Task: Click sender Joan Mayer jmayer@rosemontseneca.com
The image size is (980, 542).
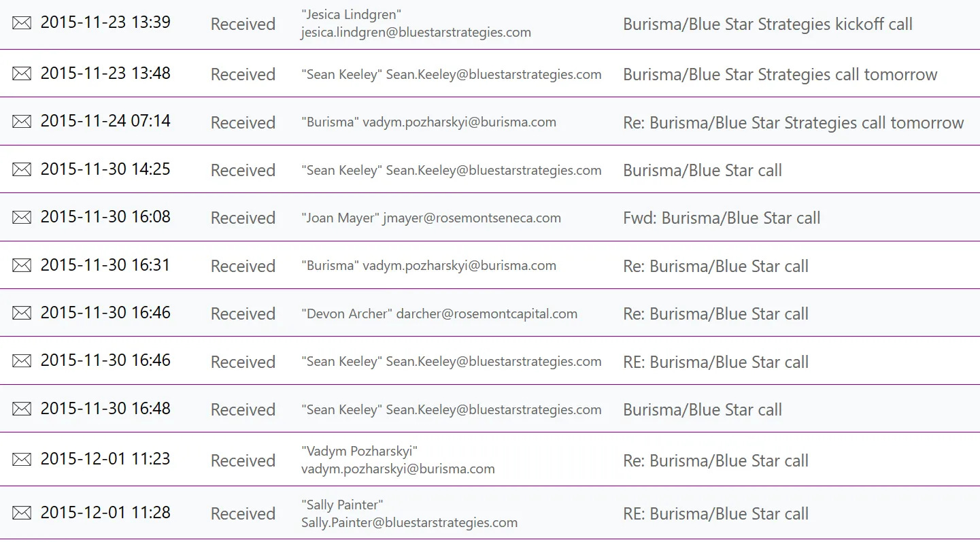Action: tap(431, 218)
